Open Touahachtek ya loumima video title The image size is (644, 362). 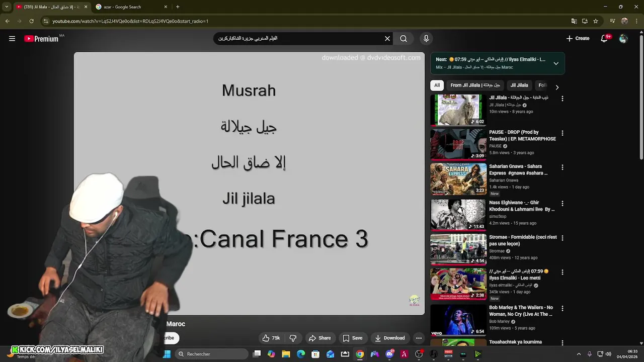coord(515,342)
